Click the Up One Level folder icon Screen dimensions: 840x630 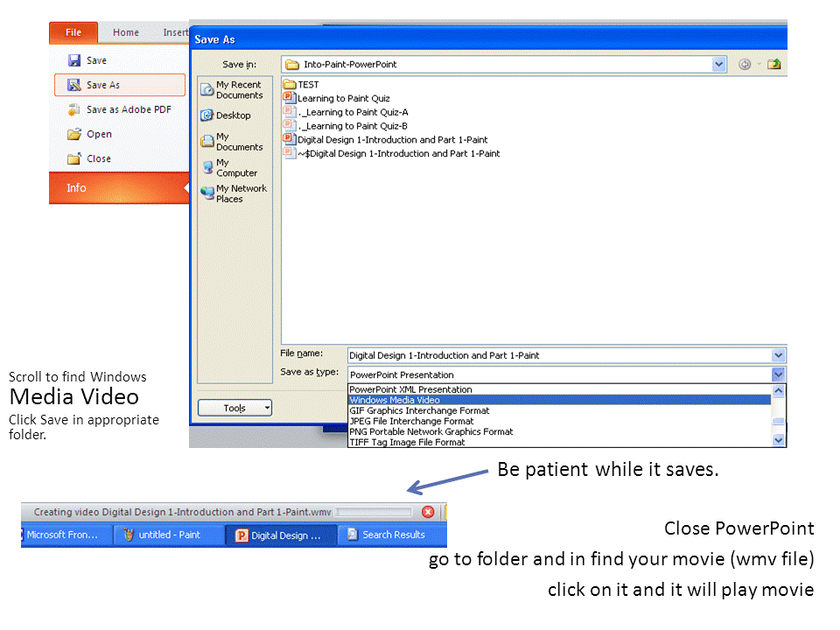pos(773,64)
